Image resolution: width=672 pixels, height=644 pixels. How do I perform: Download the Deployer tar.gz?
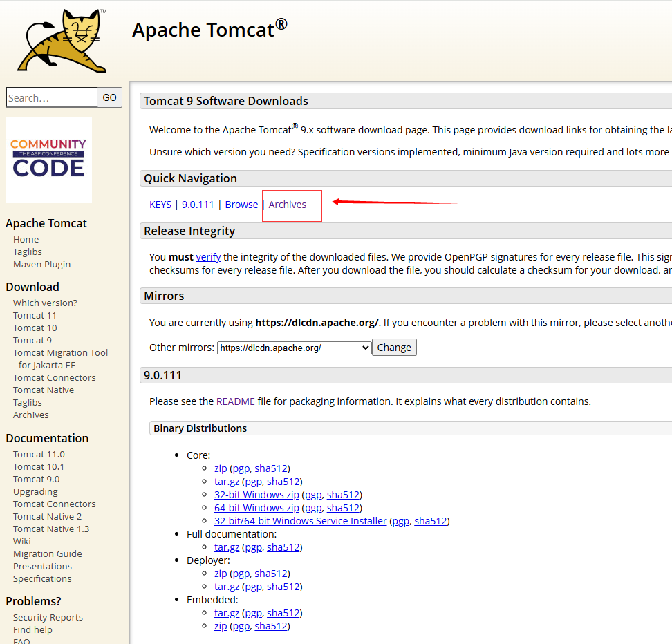(227, 587)
